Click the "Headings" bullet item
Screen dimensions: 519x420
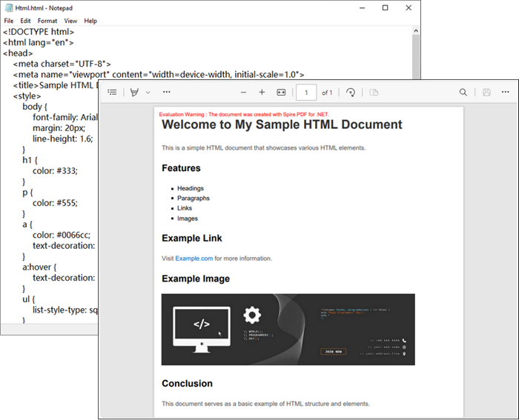pos(191,188)
